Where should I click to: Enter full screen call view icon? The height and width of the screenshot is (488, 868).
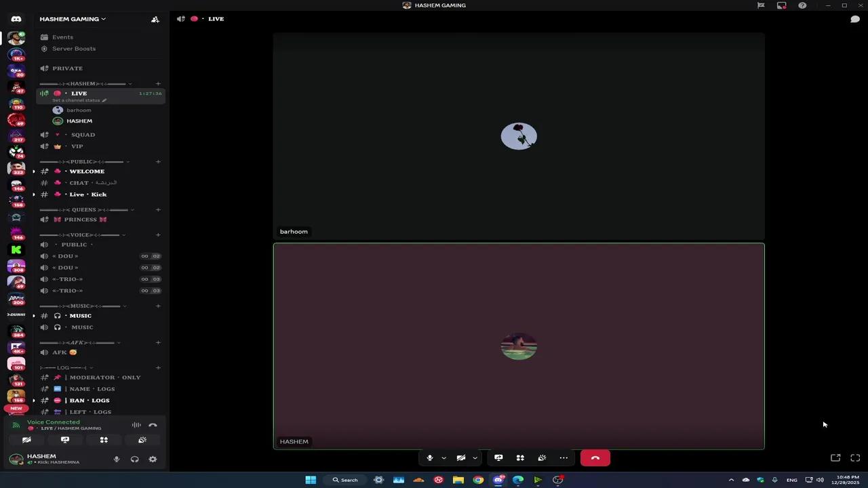[855, 458]
